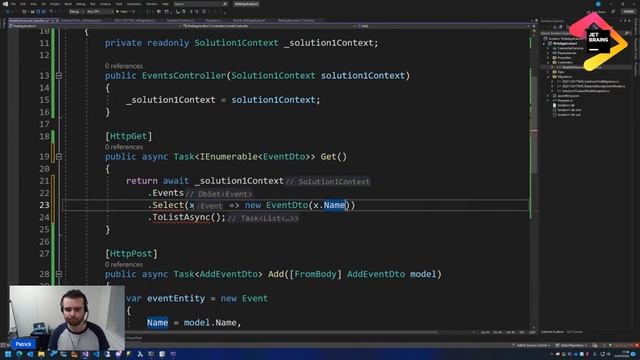Click the HttpGet attribute text
Screen dimensions: 640x360
pyautogui.click(x=129, y=136)
